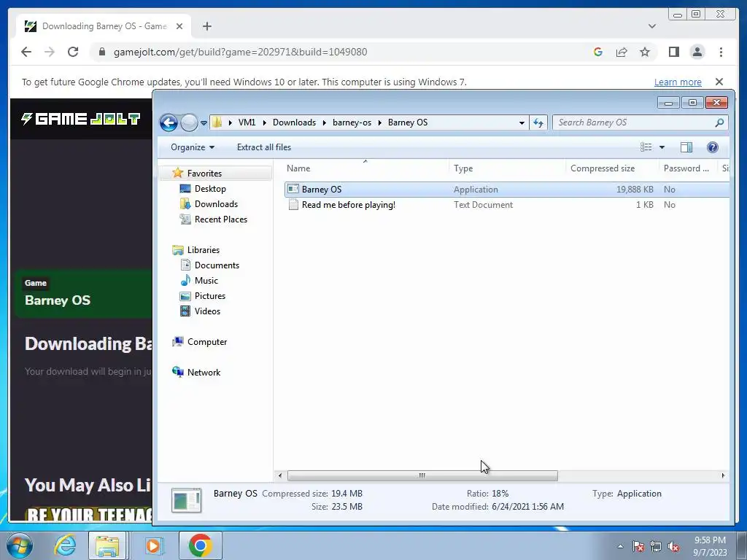Click Chrome's back arrow
Image resolution: width=747 pixels, height=560 pixels.
[26, 52]
